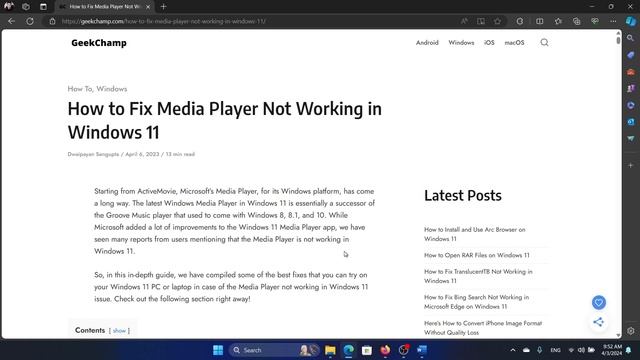Open the Android menu item
This screenshot has width=640, height=360.
tap(427, 42)
